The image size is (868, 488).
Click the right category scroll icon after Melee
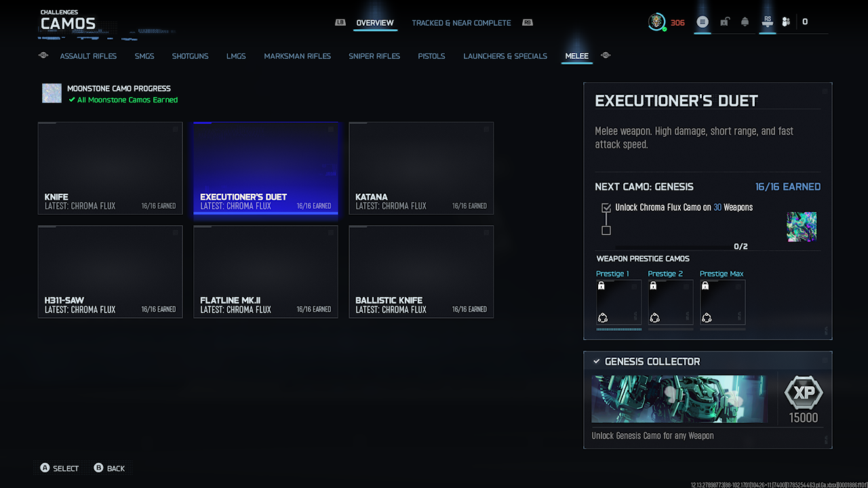[606, 56]
